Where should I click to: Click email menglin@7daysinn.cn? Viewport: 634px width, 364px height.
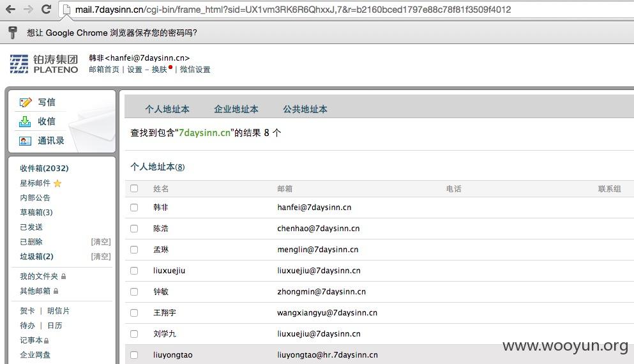[x=318, y=250]
